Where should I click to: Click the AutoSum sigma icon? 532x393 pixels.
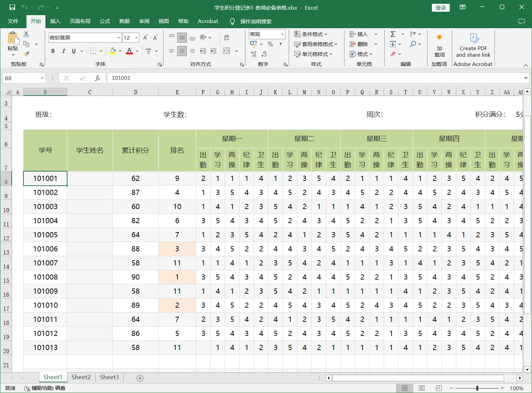(x=393, y=34)
